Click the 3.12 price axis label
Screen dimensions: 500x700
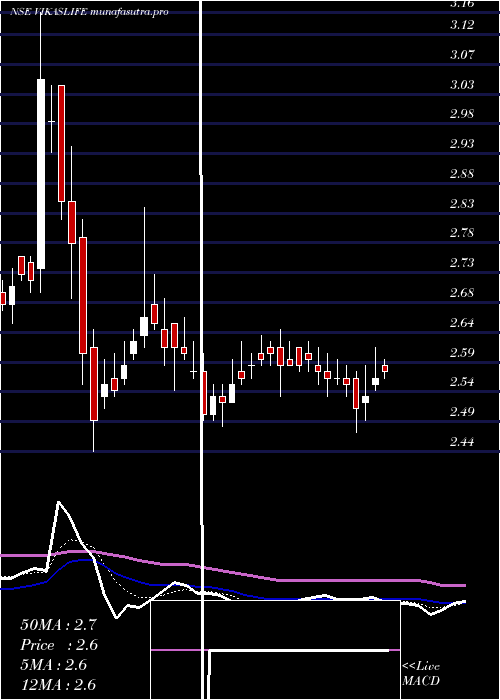click(x=462, y=25)
